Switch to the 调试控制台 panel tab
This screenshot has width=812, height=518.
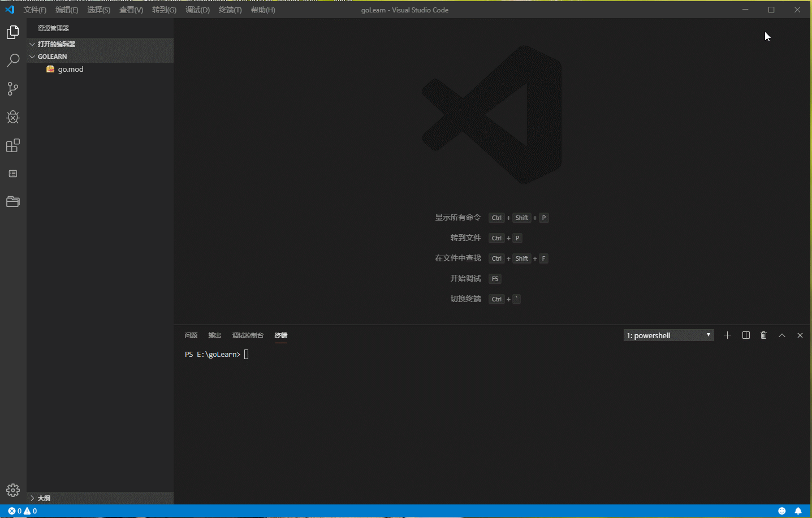pyautogui.click(x=248, y=335)
